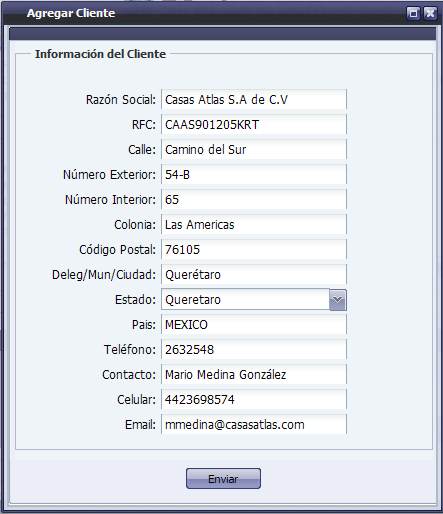
Task: Click into the RFC text field
Action: 254,124
